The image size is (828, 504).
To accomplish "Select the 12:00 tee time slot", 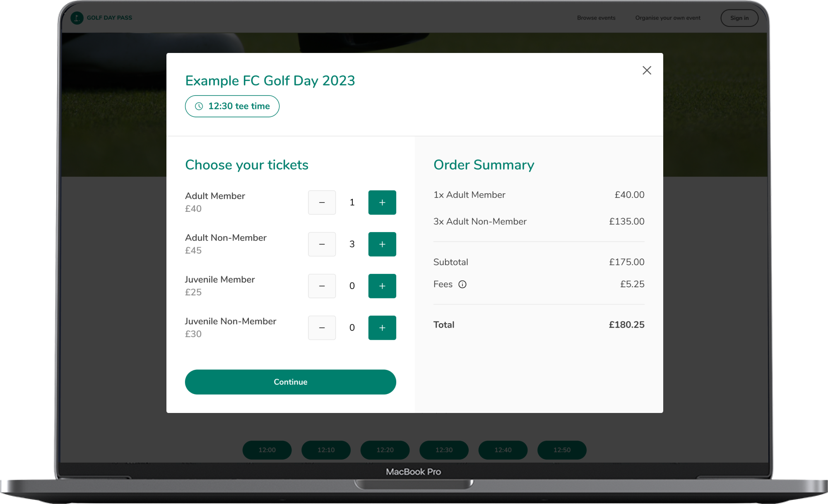I will pyautogui.click(x=267, y=450).
